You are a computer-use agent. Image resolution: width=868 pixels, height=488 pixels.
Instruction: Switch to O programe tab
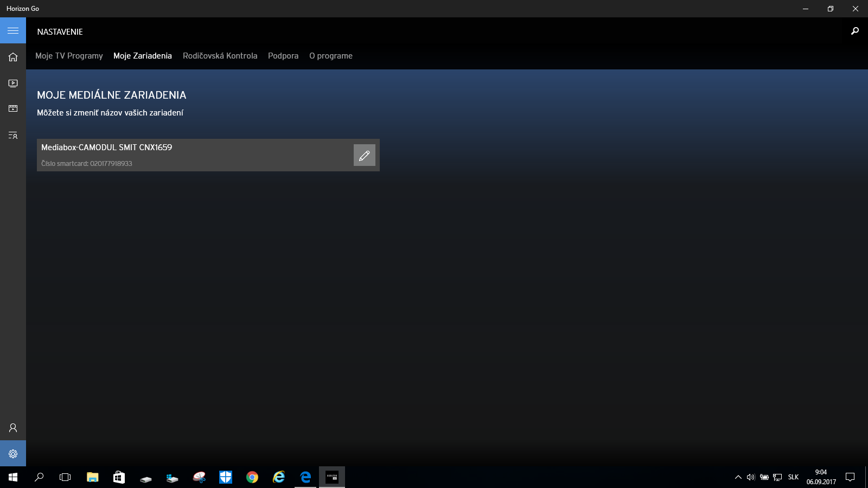331,56
